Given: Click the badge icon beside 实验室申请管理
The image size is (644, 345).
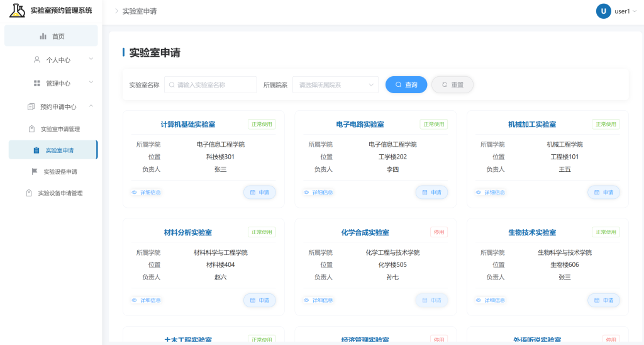Looking at the screenshot, I should coord(31,128).
